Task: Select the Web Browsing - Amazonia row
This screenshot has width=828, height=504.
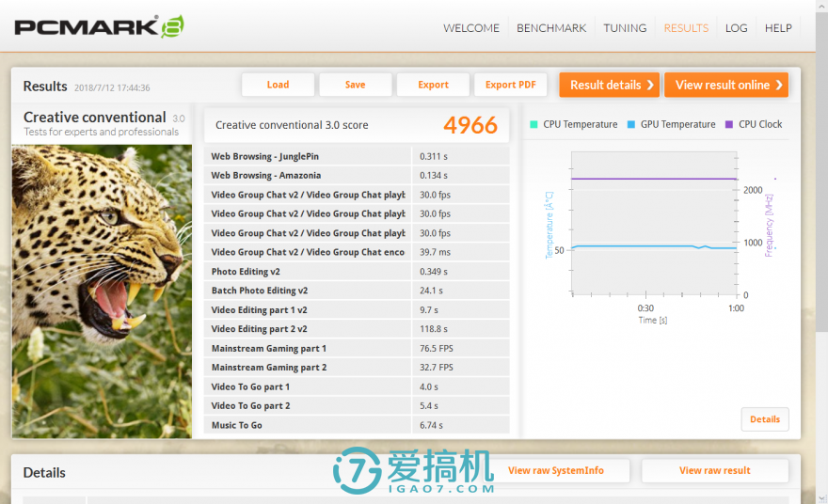Action: (x=357, y=175)
